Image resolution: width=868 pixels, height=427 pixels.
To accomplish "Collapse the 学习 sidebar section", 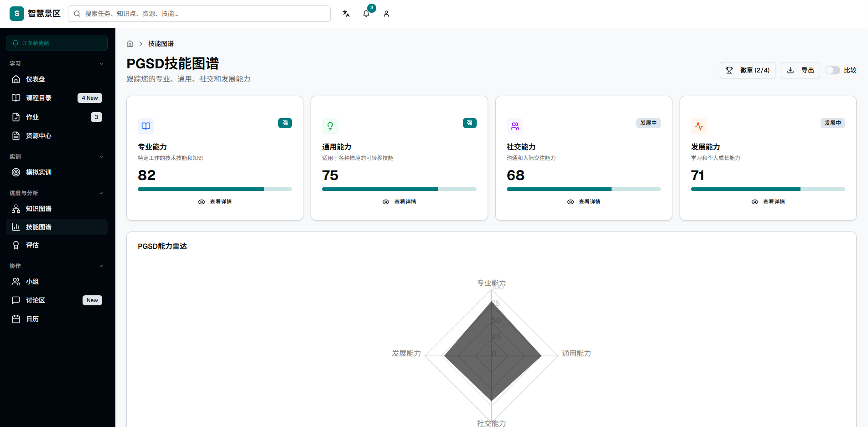I will [x=101, y=64].
